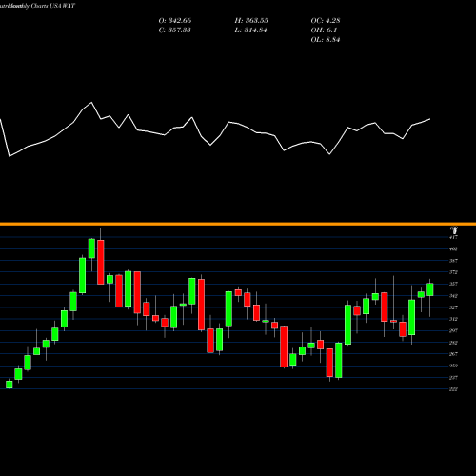Click the 252 price axis label

[454, 366]
